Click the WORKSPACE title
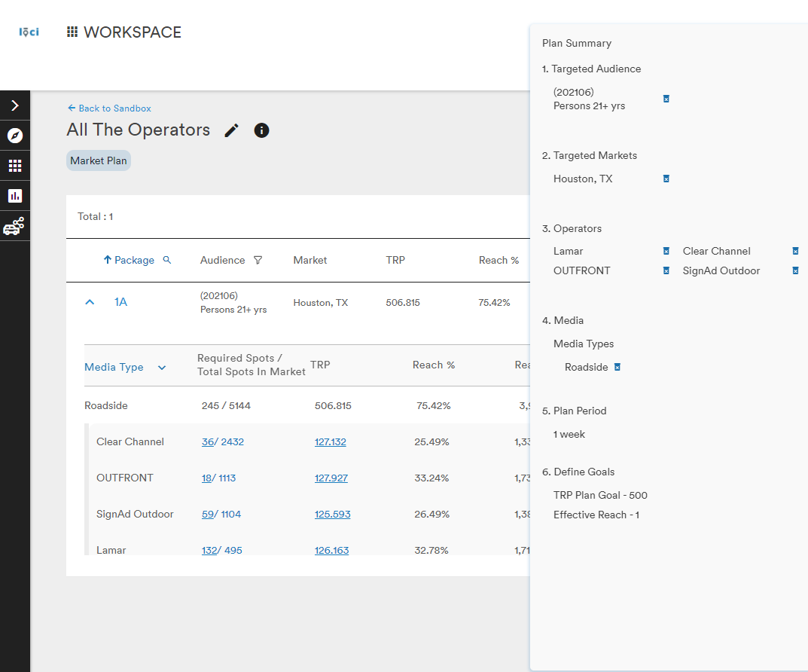This screenshot has width=808, height=672. pyautogui.click(x=133, y=32)
